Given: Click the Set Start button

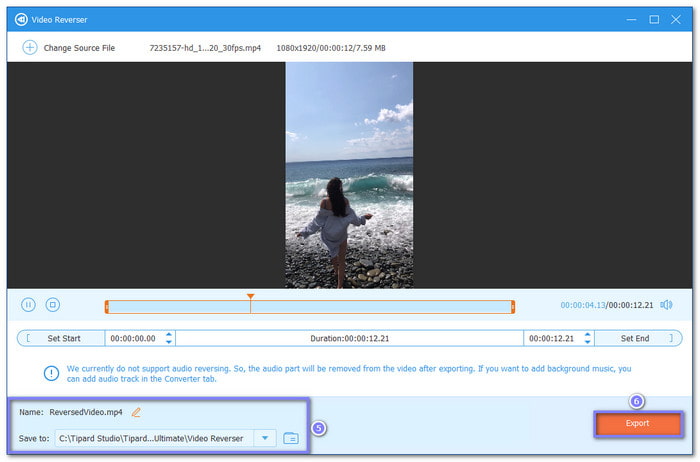Looking at the screenshot, I should point(61,338).
